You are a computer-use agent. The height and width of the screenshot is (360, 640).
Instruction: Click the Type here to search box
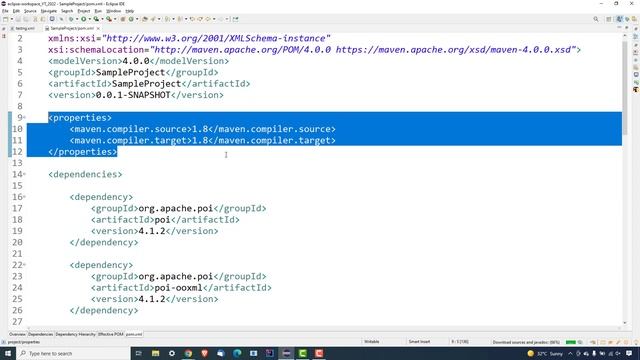pyautogui.click(x=73, y=353)
